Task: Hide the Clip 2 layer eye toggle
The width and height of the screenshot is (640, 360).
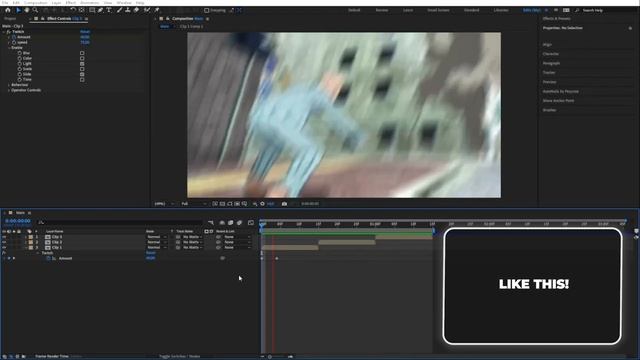Action: (4, 242)
